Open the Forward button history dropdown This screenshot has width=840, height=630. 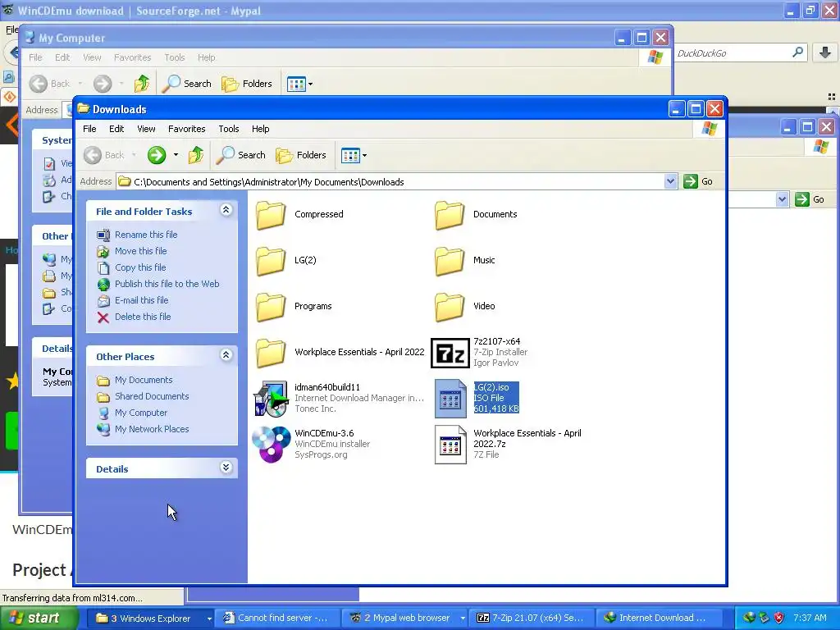[x=176, y=155]
